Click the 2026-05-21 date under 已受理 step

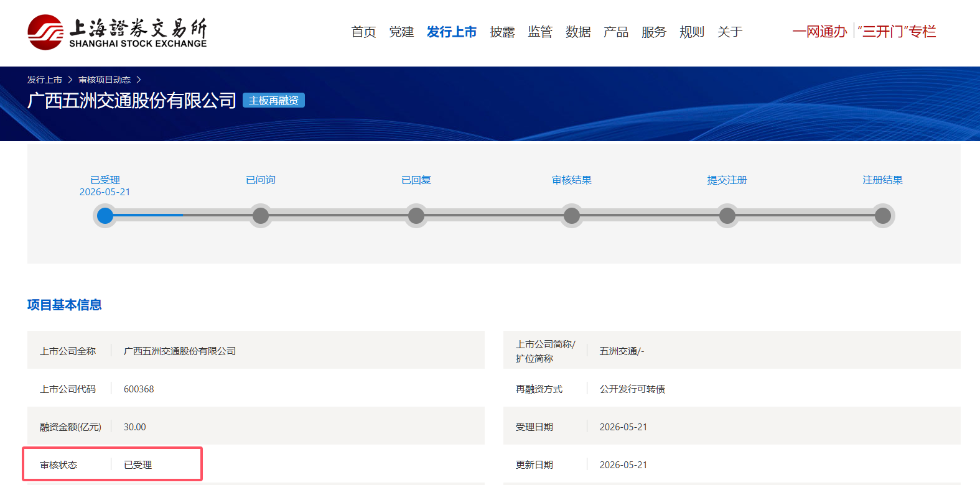[105, 192]
